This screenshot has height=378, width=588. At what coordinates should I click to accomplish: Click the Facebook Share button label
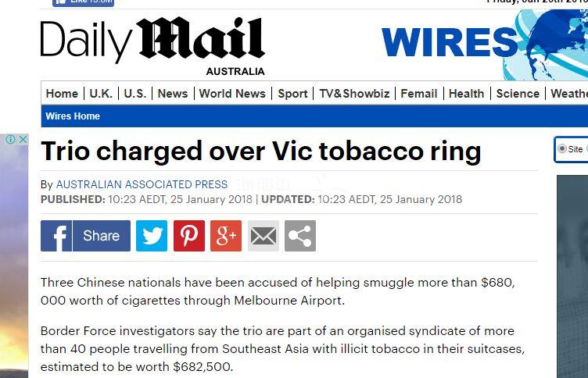click(102, 236)
